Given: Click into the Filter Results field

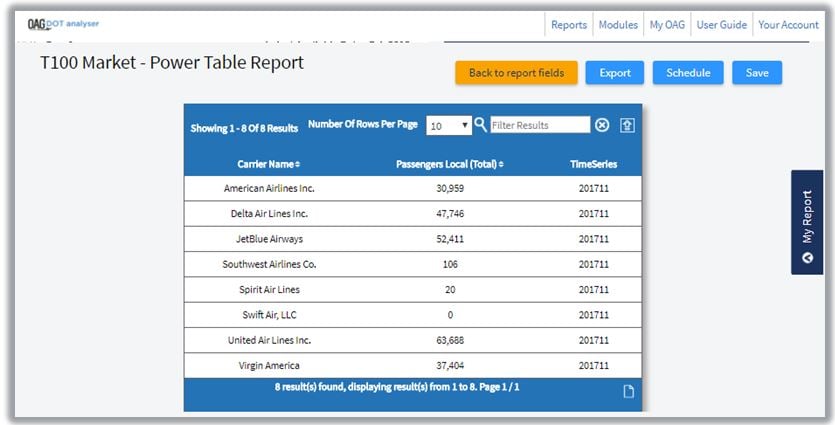Looking at the screenshot, I should click(x=540, y=125).
